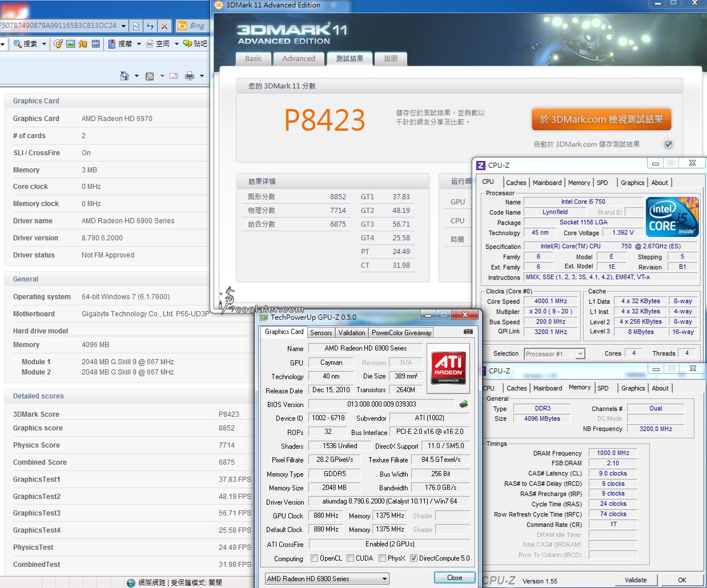The image size is (707, 588).
Task: Click the OK button in CPU-Z
Action: point(682,580)
